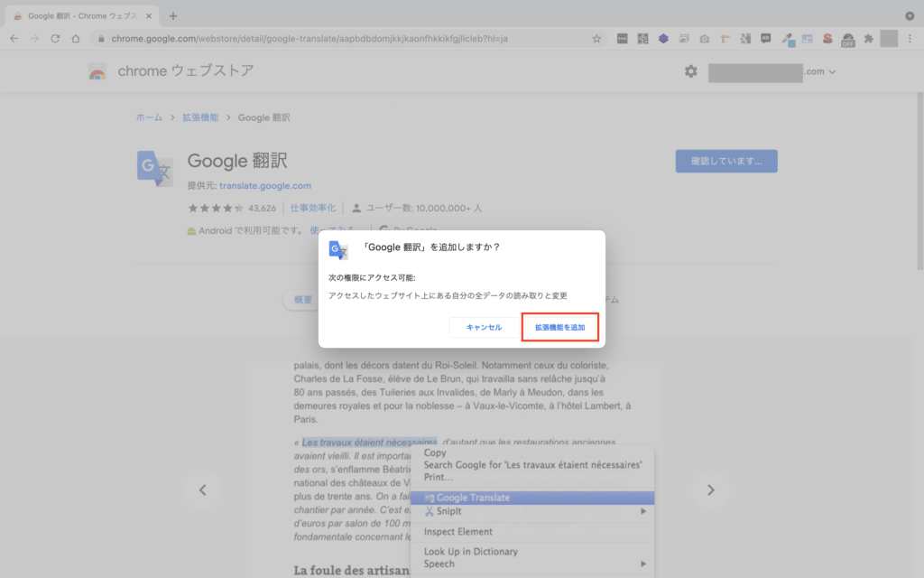Open the 仕事効率化 category link
The width and height of the screenshot is (924, 578).
313,209
